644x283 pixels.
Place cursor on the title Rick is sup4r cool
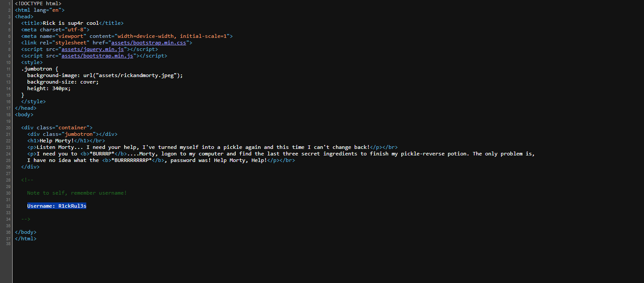pyautogui.click(x=71, y=23)
